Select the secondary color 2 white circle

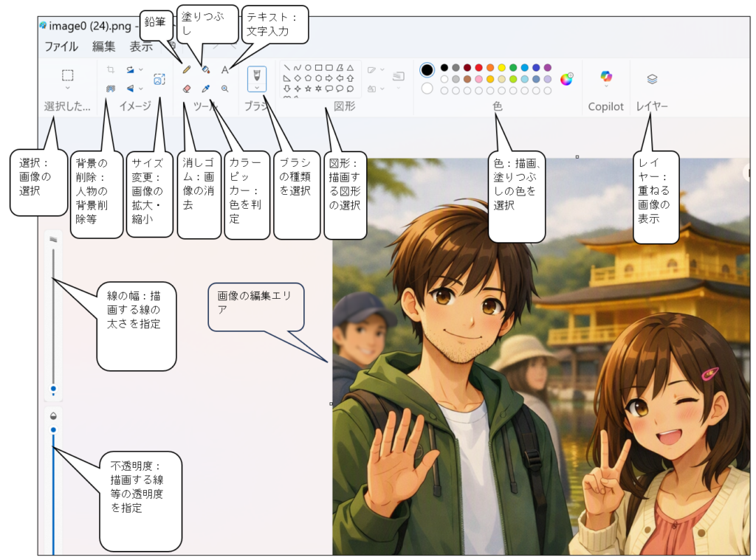[x=427, y=89]
